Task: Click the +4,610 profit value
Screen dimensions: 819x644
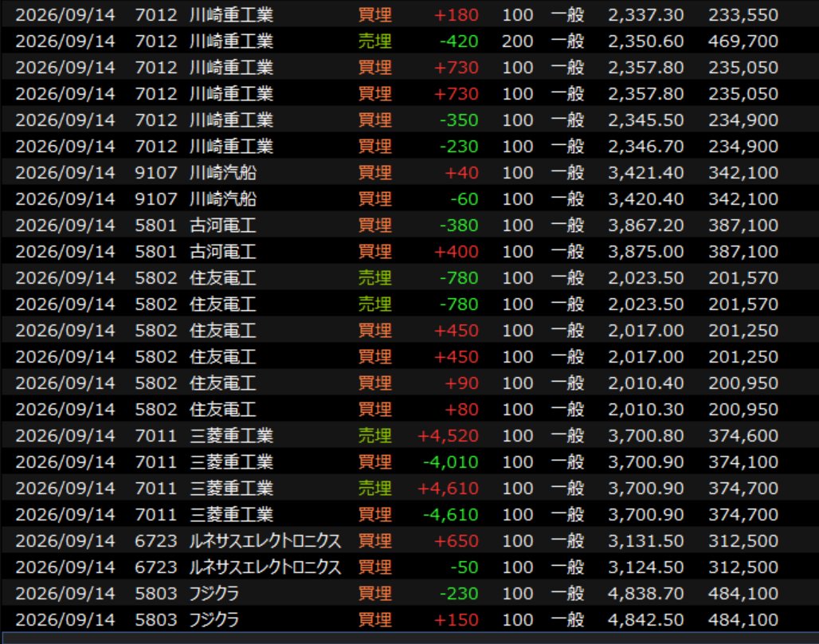Action: [x=448, y=488]
